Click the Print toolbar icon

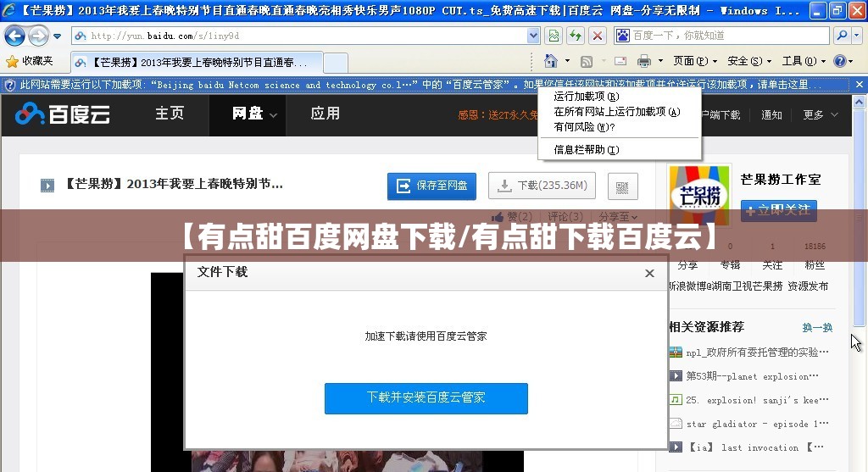click(644, 61)
